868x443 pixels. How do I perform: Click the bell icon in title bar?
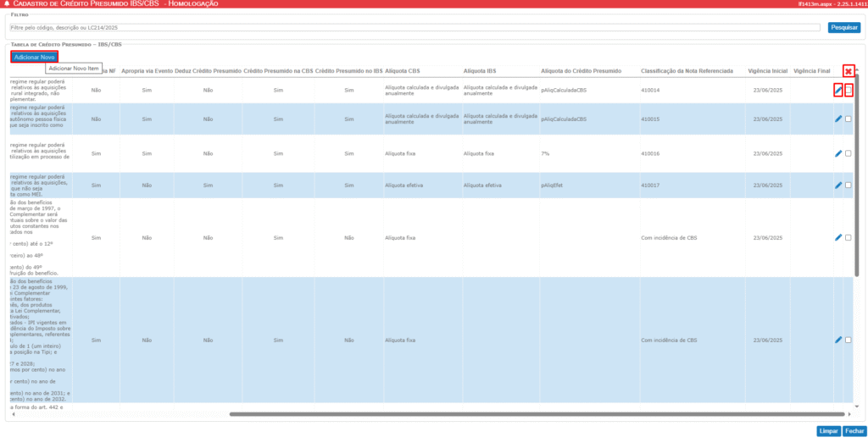click(7, 4)
